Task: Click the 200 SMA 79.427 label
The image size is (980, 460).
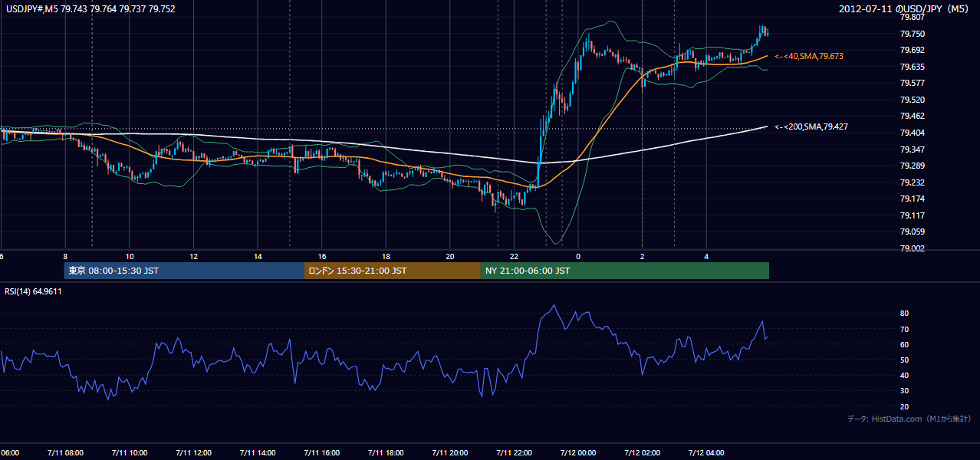Action: (x=811, y=127)
